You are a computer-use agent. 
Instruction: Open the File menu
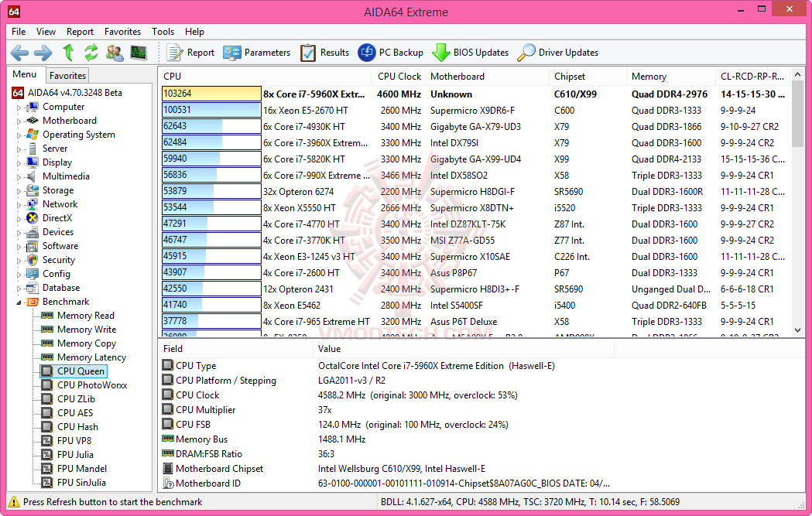coord(19,32)
